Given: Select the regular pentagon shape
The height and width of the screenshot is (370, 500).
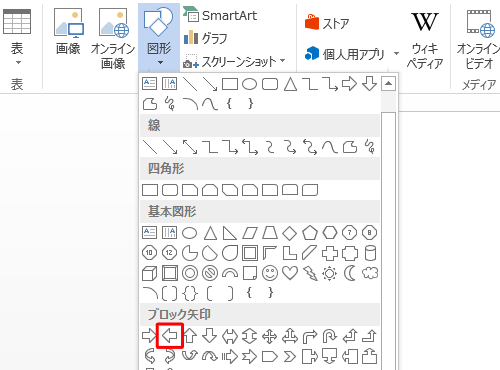Looking at the screenshot, I should tap(310, 233).
